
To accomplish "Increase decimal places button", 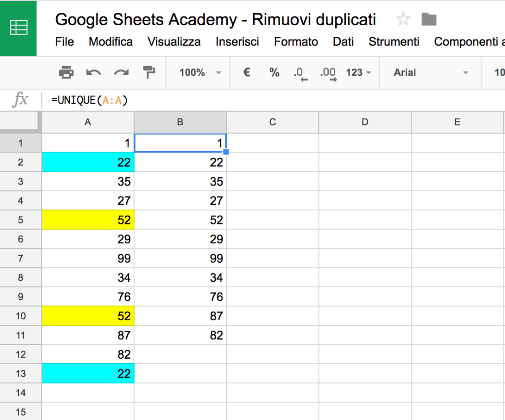I will pyautogui.click(x=328, y=74).
